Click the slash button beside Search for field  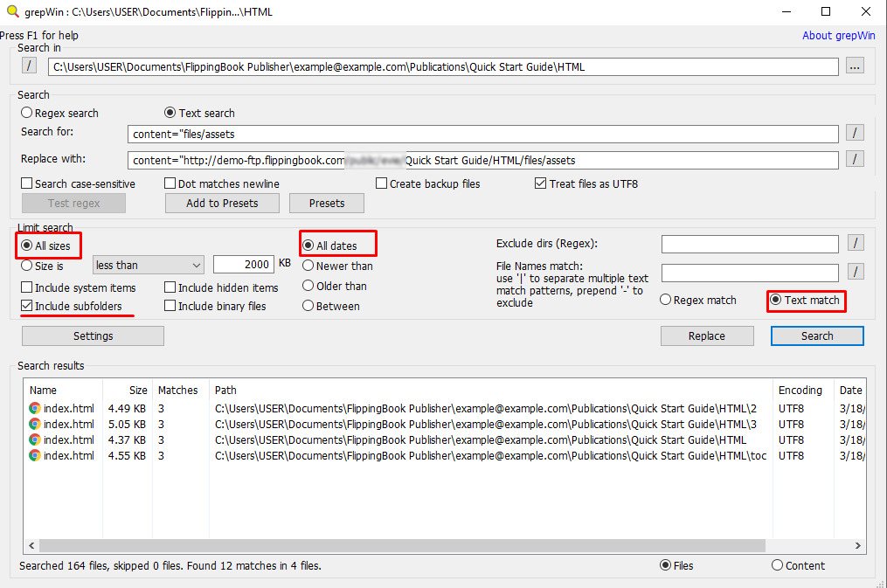tap(855, 133)
